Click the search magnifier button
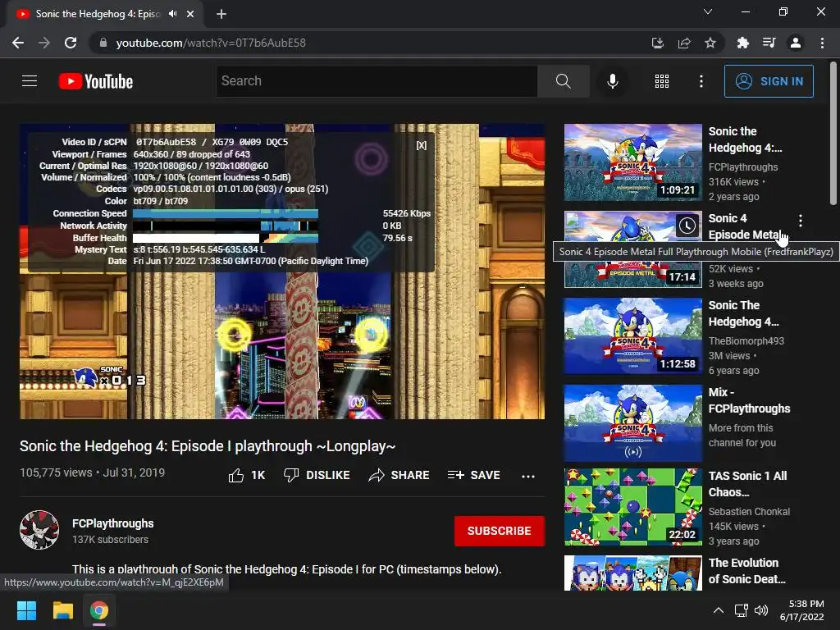Screen dimensions: 840x630 (x=563, y=81)
